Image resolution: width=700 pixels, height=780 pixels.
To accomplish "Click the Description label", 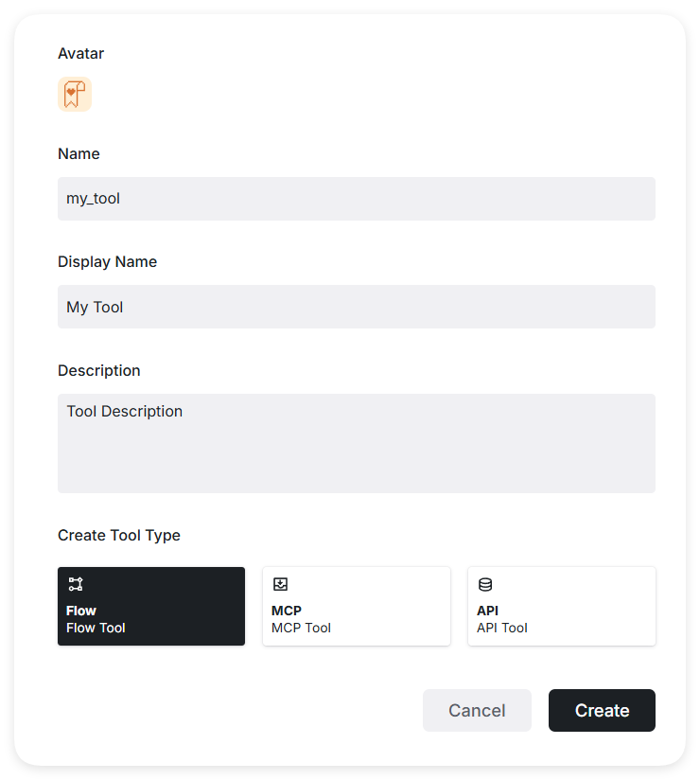I will (x=99, y=370).
